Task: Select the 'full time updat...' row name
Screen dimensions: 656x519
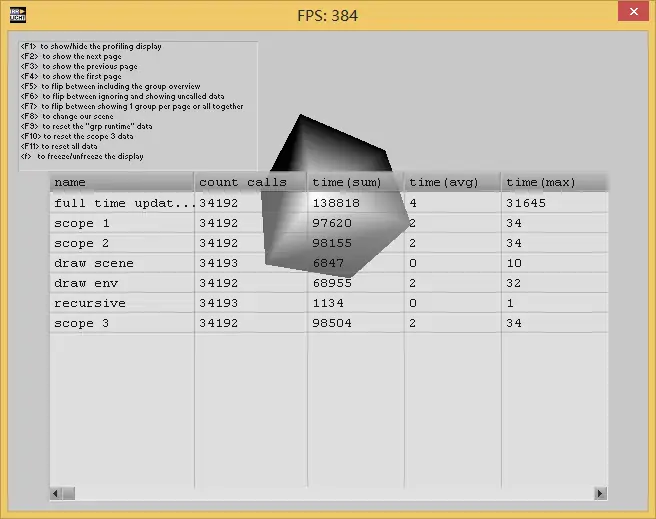Action: pos(121,203)
